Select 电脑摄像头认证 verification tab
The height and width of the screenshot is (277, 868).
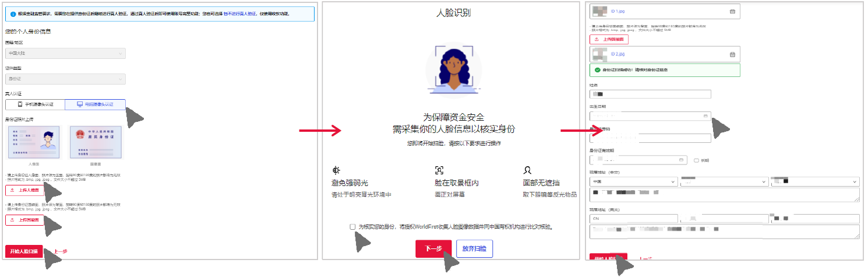(x=95, y=104)
